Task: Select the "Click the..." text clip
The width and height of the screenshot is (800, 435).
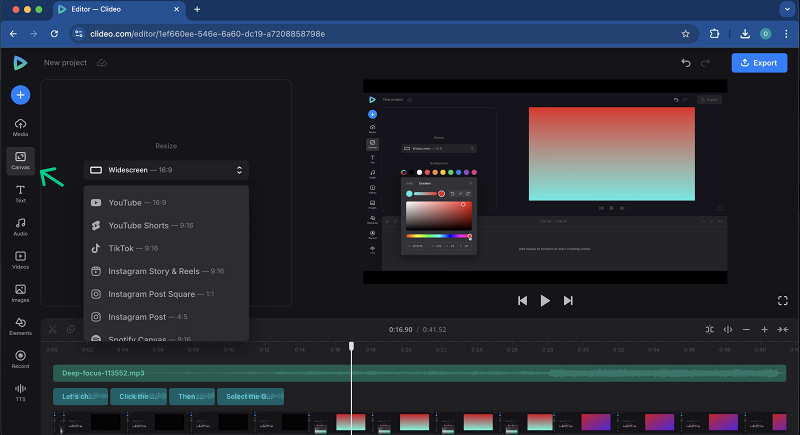Action: pyautogui.click(x=138, y=396)
